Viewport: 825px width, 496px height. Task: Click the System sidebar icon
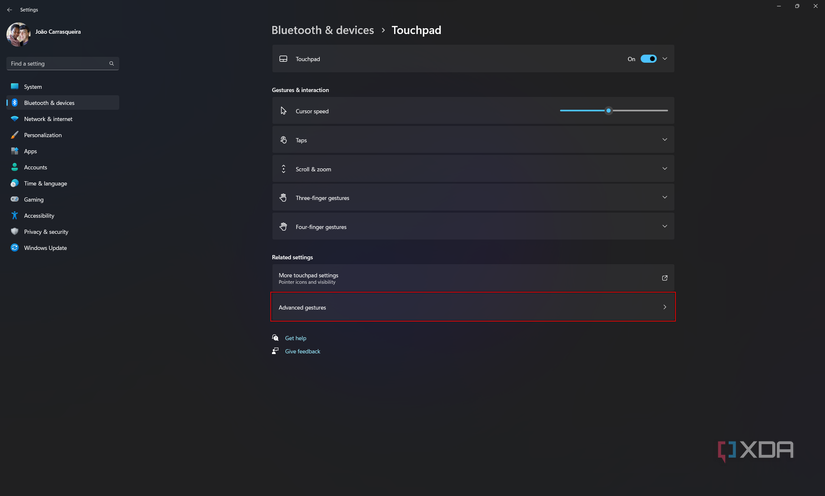(15, 87)
